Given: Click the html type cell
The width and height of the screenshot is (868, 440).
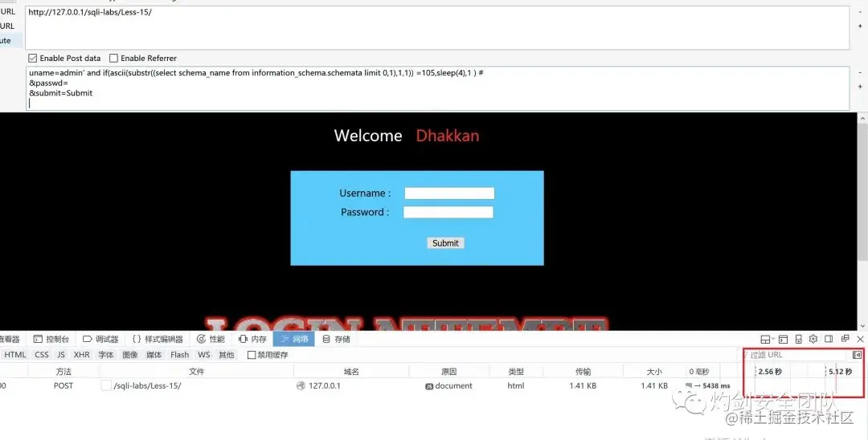Looking at the screenshot, I should [516, 386].
